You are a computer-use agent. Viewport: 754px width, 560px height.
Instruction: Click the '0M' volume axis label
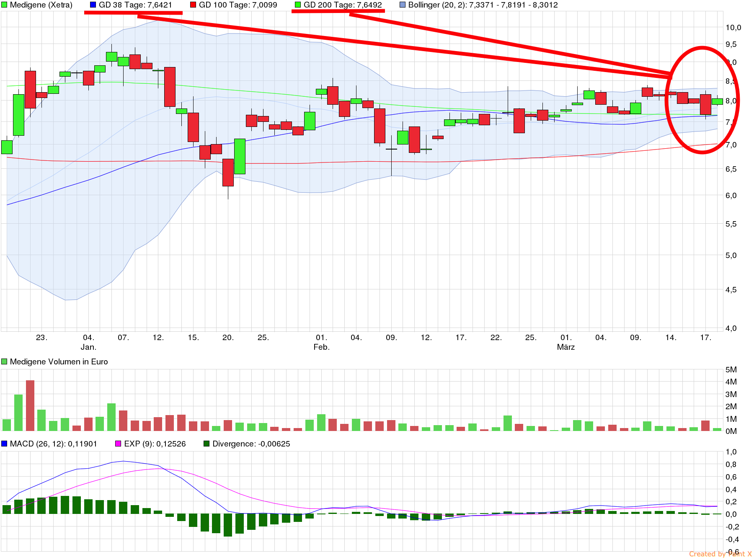point(731,431)
